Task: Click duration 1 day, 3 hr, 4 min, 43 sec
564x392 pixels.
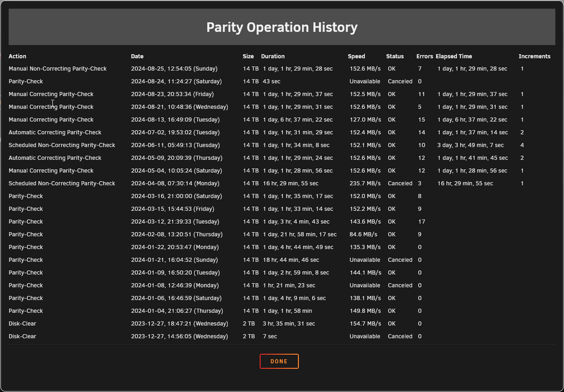Action: 296,222
